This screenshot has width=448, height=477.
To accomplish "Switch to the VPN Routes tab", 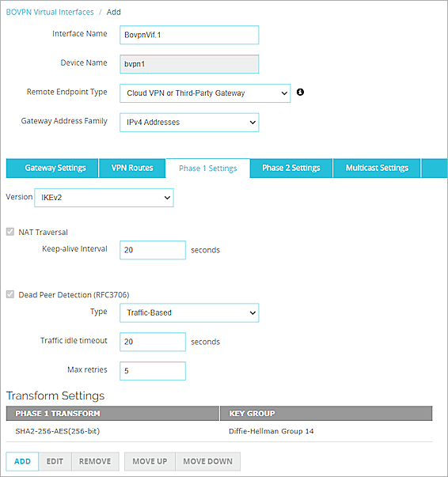I will [x=132, y=168].
